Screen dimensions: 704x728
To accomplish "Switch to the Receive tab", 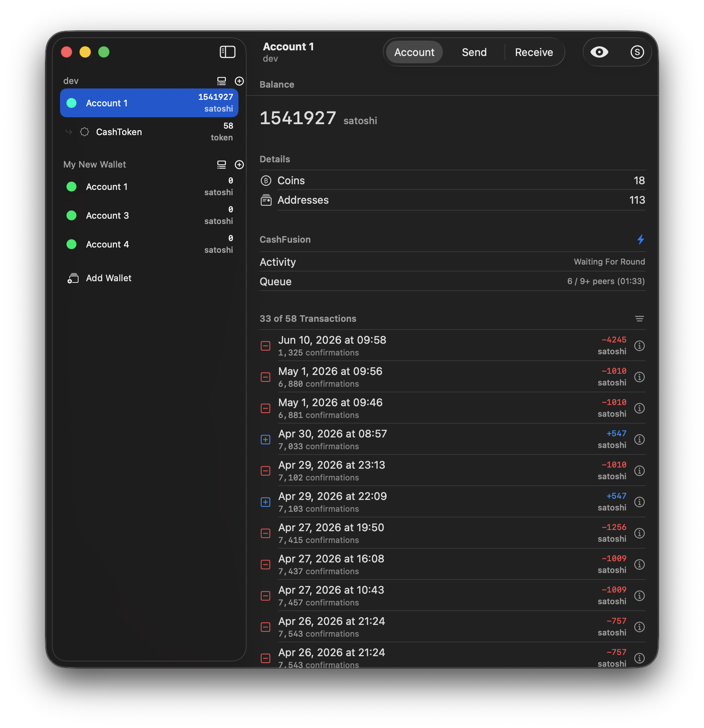I will (x=534, y=52).
